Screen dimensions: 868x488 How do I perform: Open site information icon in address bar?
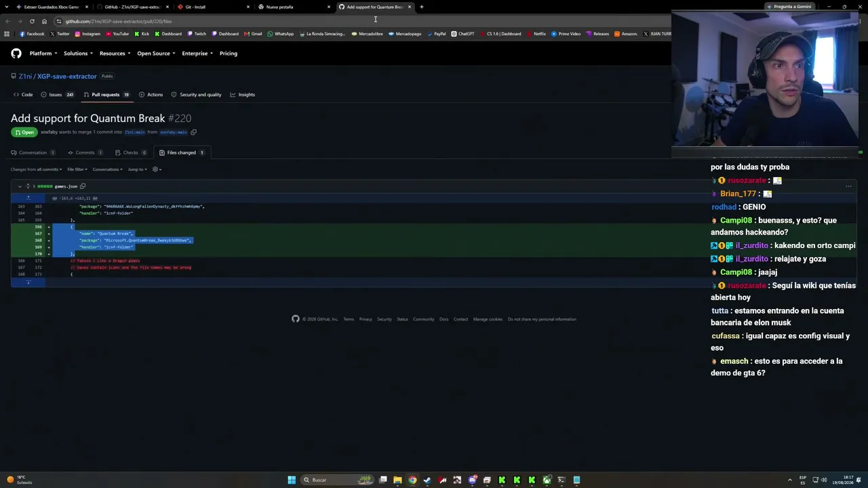point(59,21)
